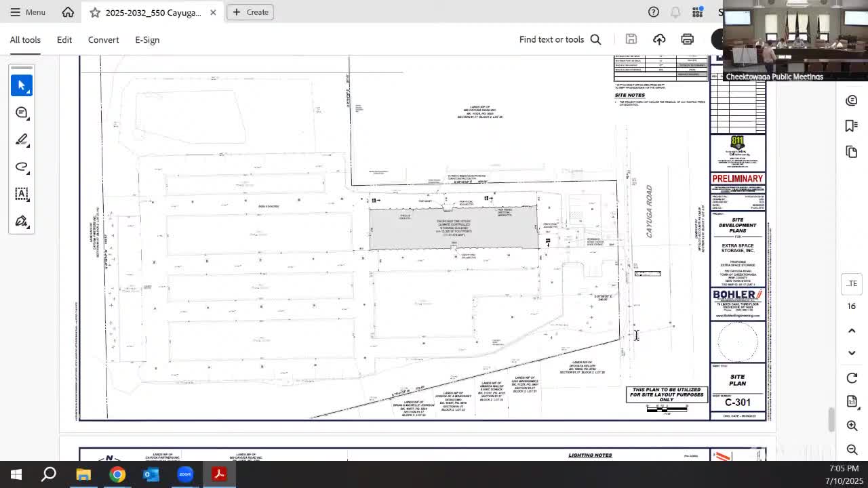
Task: Open the E-Sign tab
Action: [147, 40]
